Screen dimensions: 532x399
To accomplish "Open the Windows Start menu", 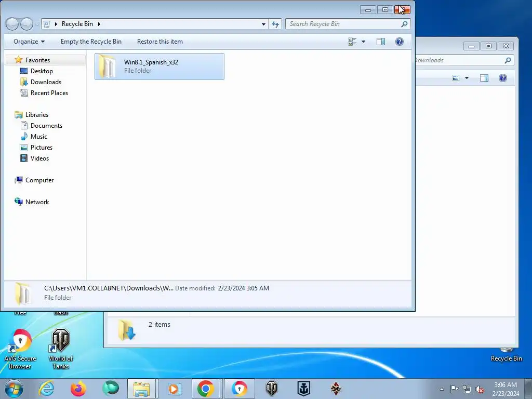I will click(x=14, y=389).
